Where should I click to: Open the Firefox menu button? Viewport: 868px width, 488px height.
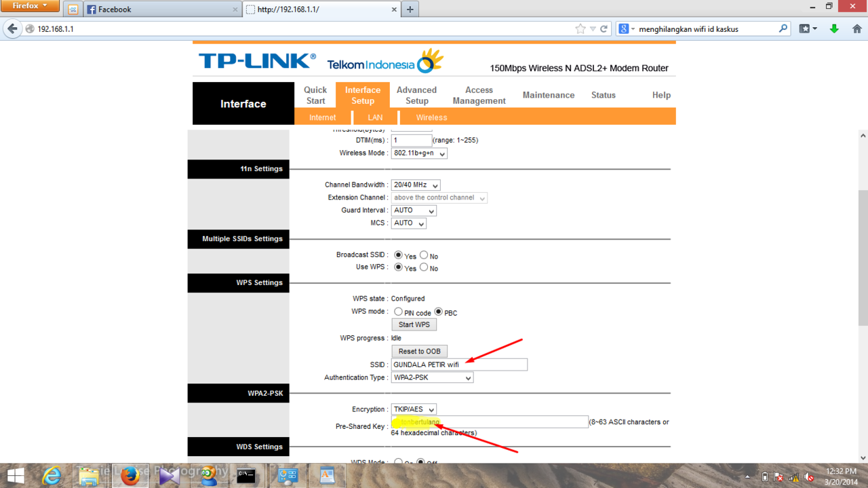[x=31, y=6]
